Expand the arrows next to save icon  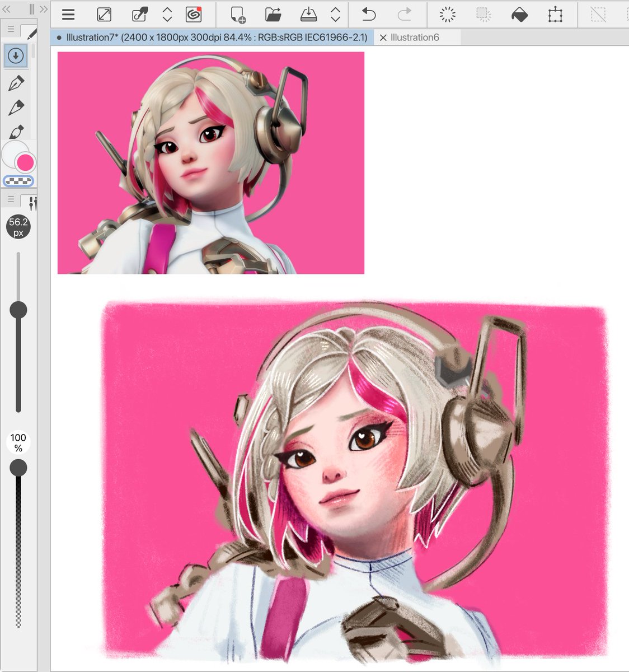[335, 15]
